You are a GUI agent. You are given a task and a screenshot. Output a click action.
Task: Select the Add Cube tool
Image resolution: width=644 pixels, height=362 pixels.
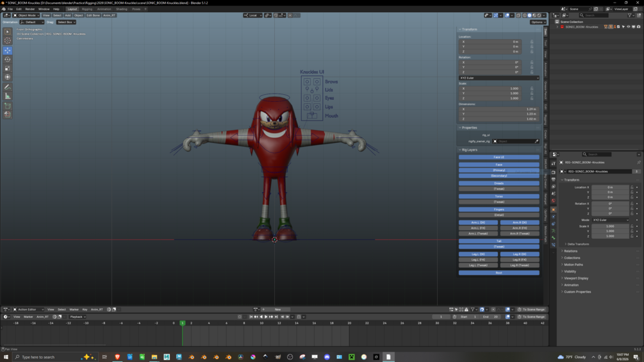coord(8,106)
